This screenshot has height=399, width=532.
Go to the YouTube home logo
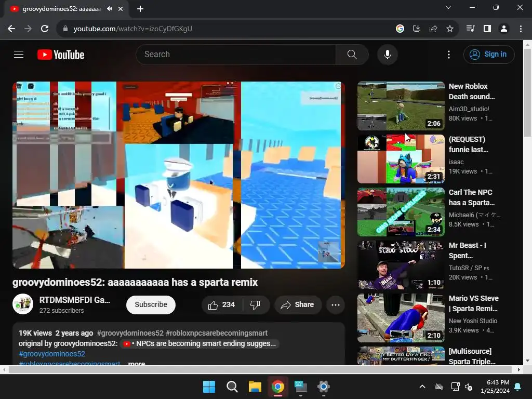[61, 55]
